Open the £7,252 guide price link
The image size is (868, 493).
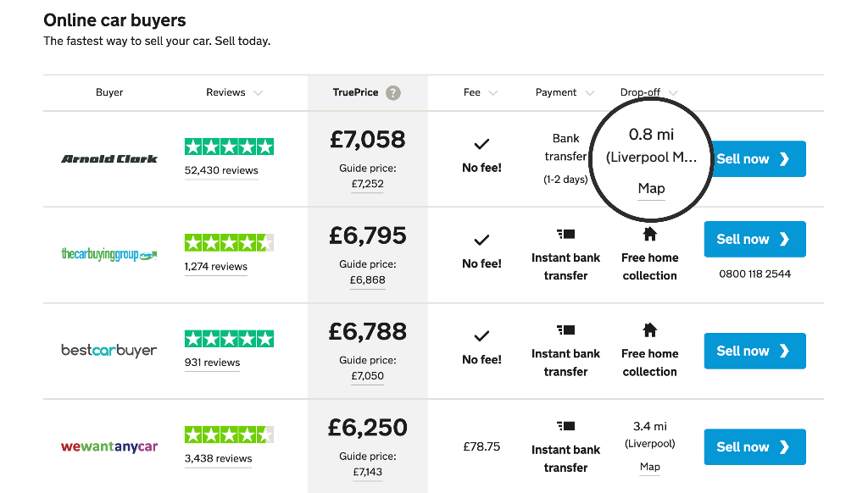(368, 184)
